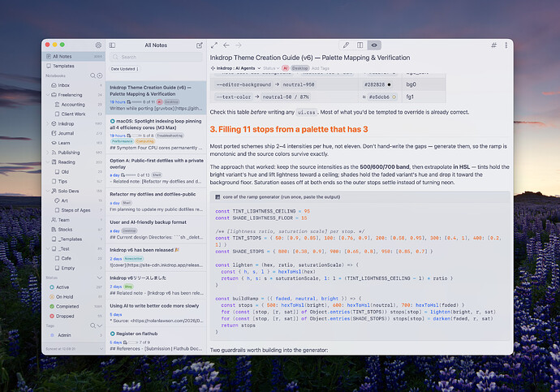Screen dimensions: 560x392
Task: Switch to preview mode eye icon
Action: click(374, 45)
